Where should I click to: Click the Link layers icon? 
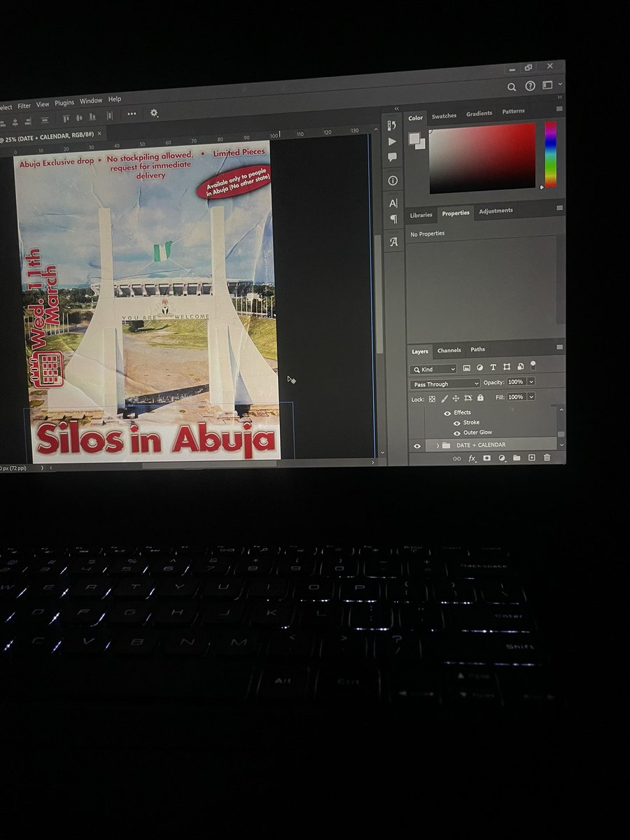(457, 458)
